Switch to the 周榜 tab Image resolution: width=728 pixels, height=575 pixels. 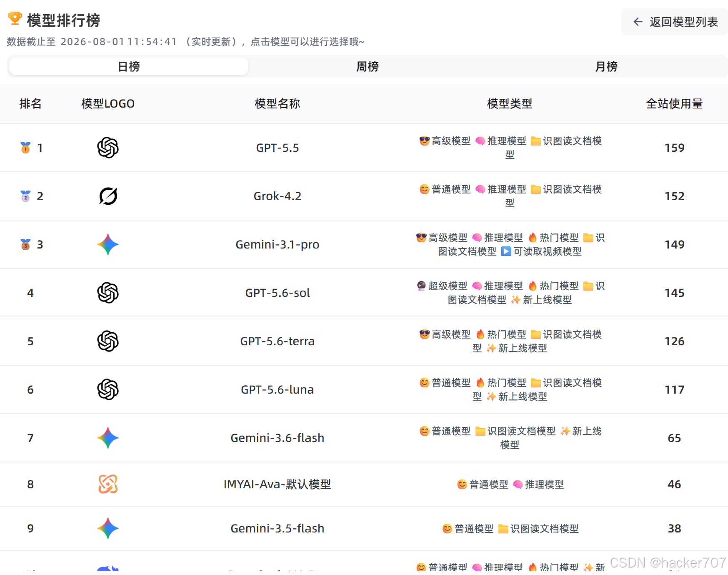point(367,66)
